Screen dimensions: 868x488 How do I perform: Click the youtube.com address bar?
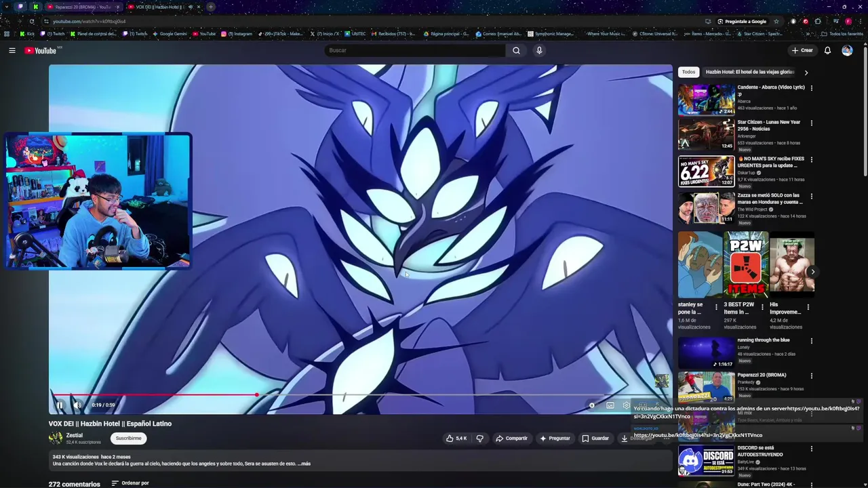pyautogui.click(x=373, y=21)
